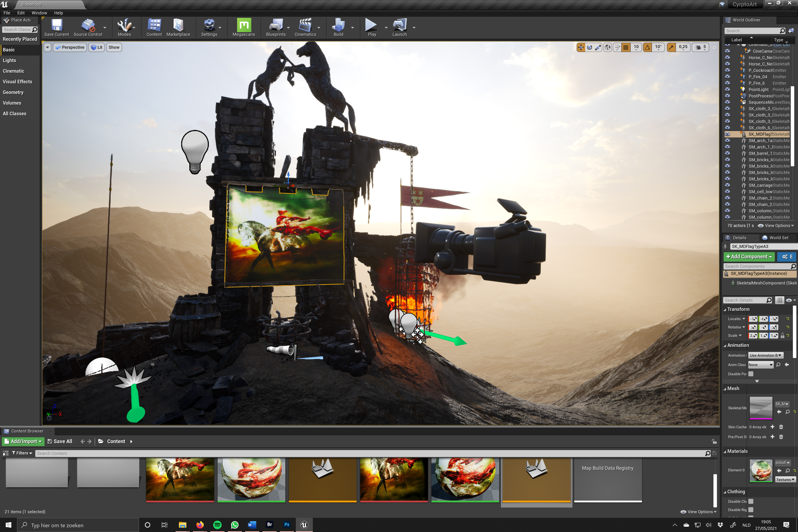Click the green Add Component button
This screenshot has height=532, width=798.
click(x=749, y=257)
